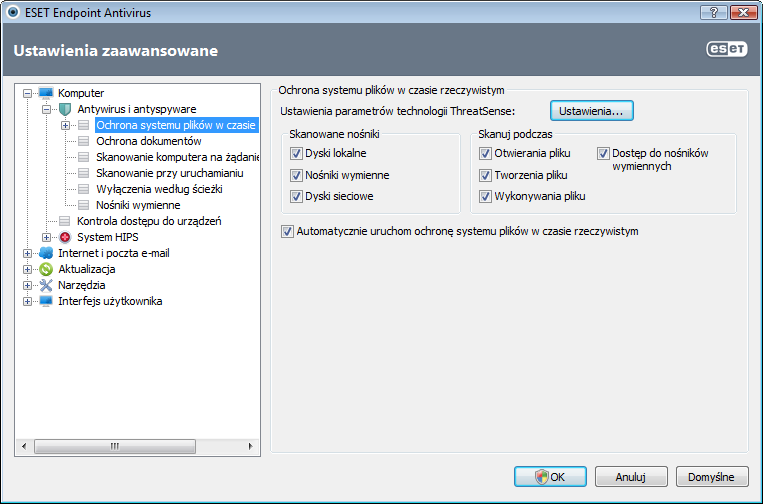Expand Ochrona systemu plików w czasie node

[x=65, y=126]
